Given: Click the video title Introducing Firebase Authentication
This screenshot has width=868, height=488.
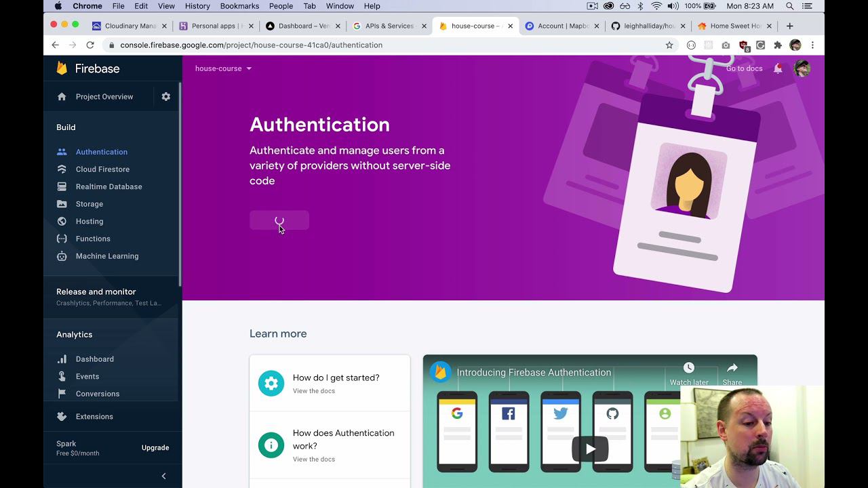Looking at the screenshot, I should [x=534, y=373].
